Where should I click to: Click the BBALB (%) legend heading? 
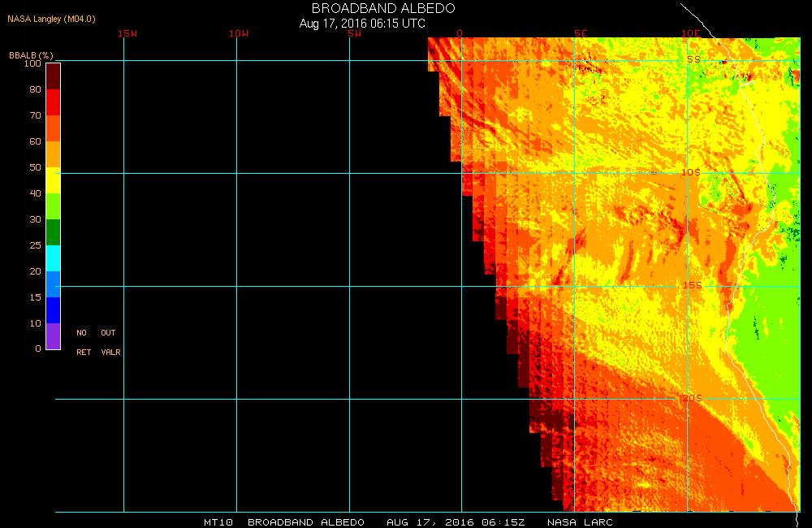(x=30, y=54)
